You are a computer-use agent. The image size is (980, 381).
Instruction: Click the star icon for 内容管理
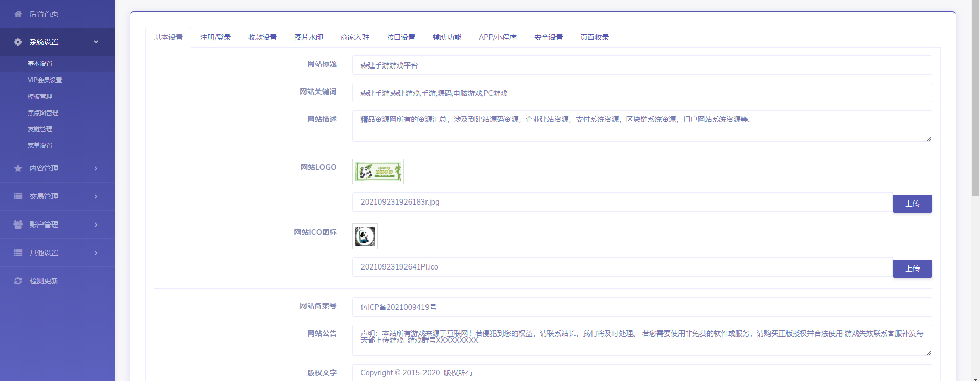coord(18,168)
